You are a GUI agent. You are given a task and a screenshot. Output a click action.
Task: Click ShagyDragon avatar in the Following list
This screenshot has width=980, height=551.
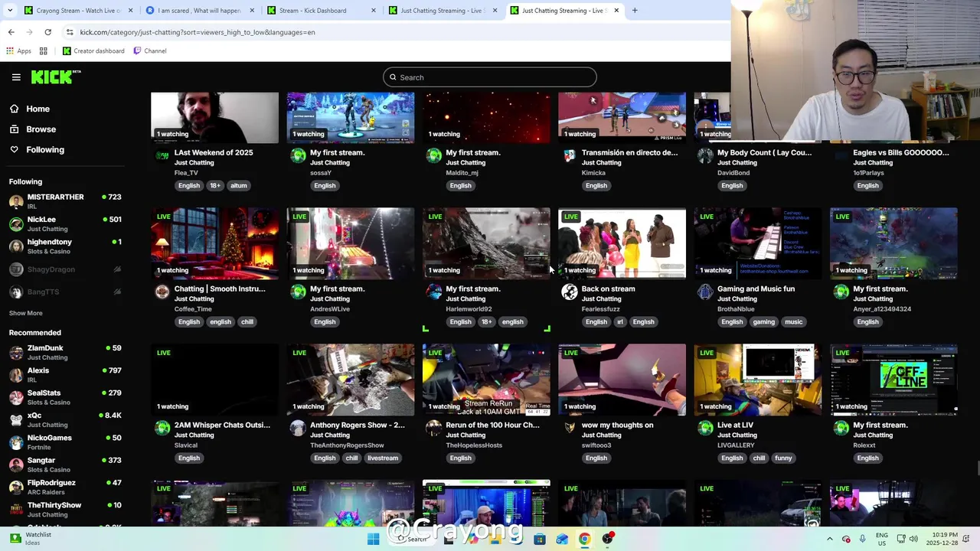[x=16, y=269]
